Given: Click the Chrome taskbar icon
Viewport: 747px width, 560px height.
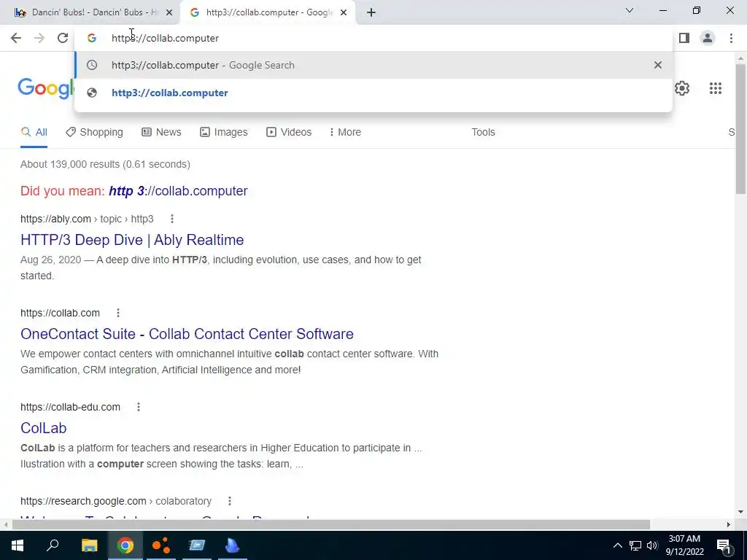Looking at the screenshot, I should point(125,545).
